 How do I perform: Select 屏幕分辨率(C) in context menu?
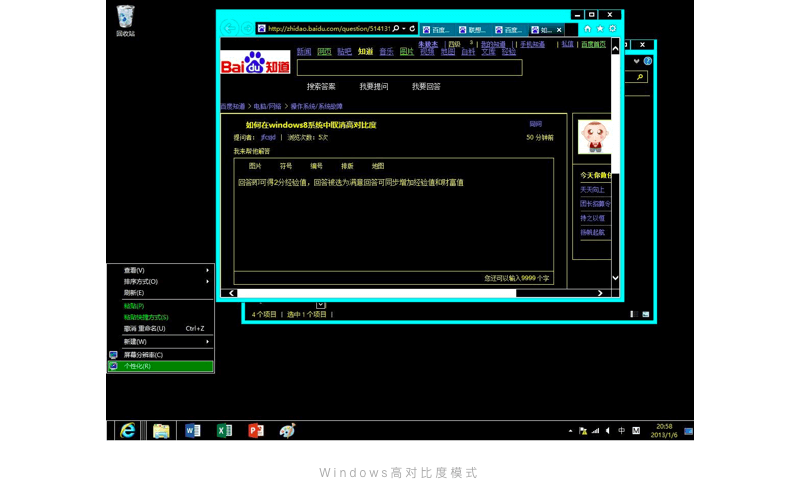(160, 355)
